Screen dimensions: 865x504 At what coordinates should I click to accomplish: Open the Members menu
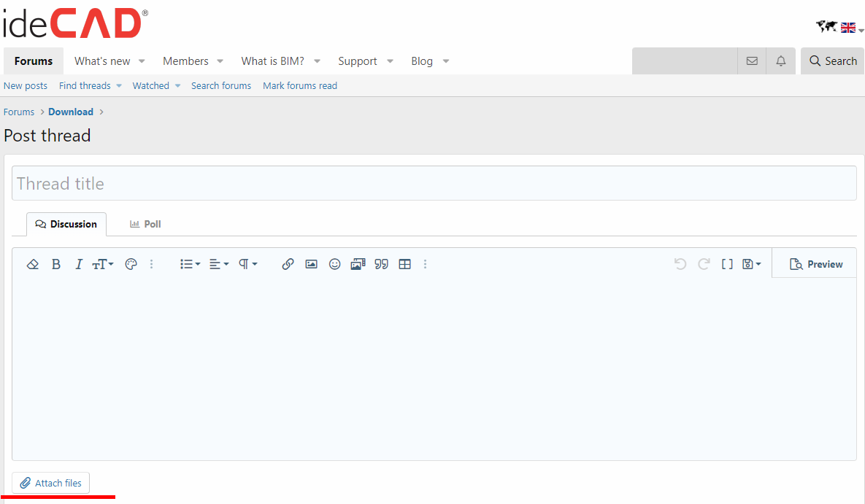click(185, 61)
